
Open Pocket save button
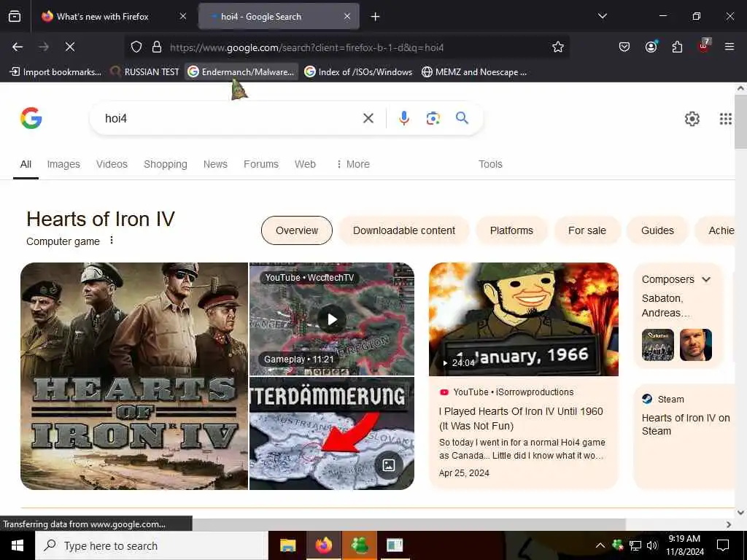click(624, 47)
